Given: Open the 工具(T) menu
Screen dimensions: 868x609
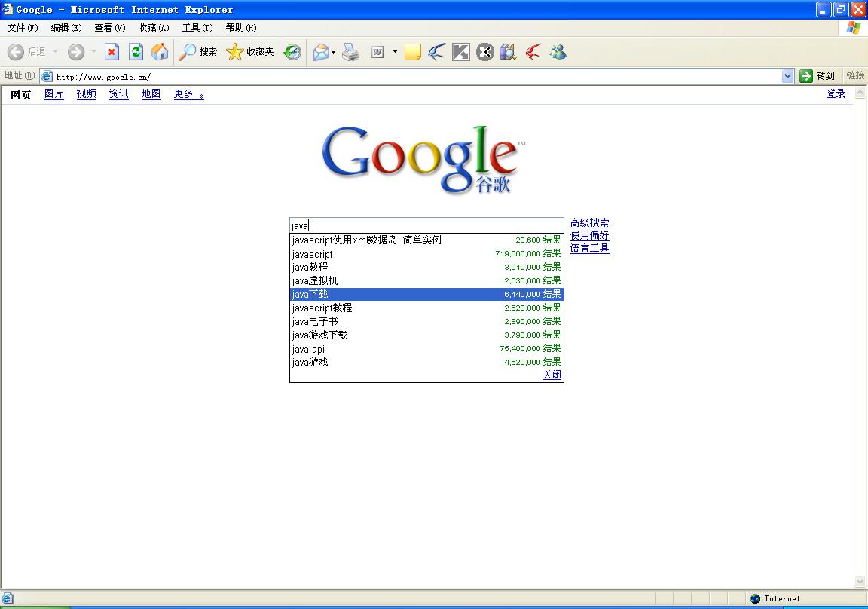Looking at the screenshot, I should [197, 28].
